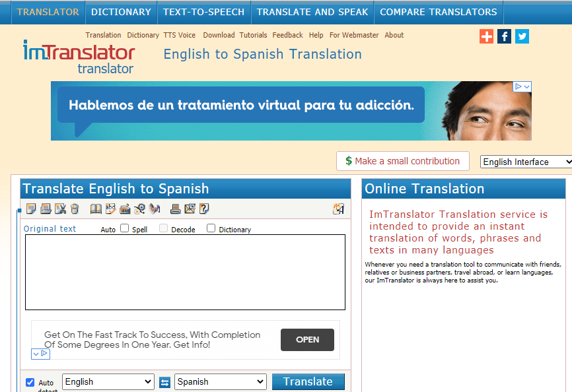Tick the Dictionary checkbox
This screenshot has width=572, height=392.
(211, 228)
